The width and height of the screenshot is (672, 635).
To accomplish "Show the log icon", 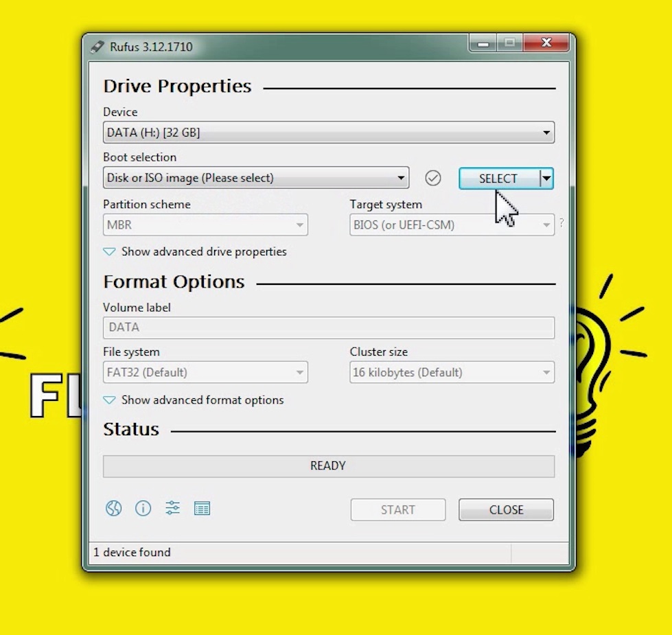I will click(x=202, y=509).
